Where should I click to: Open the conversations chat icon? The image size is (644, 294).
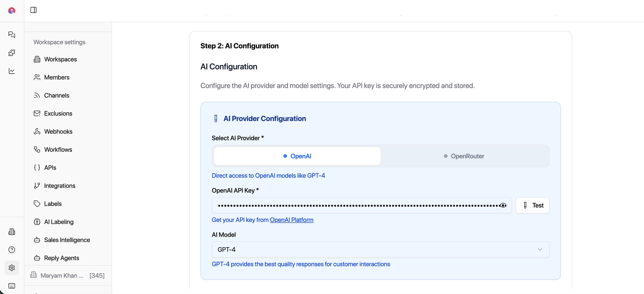click(12, 35)
